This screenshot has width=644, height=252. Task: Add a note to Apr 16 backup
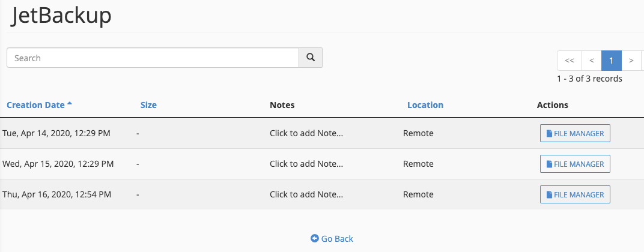coord(306,194)
